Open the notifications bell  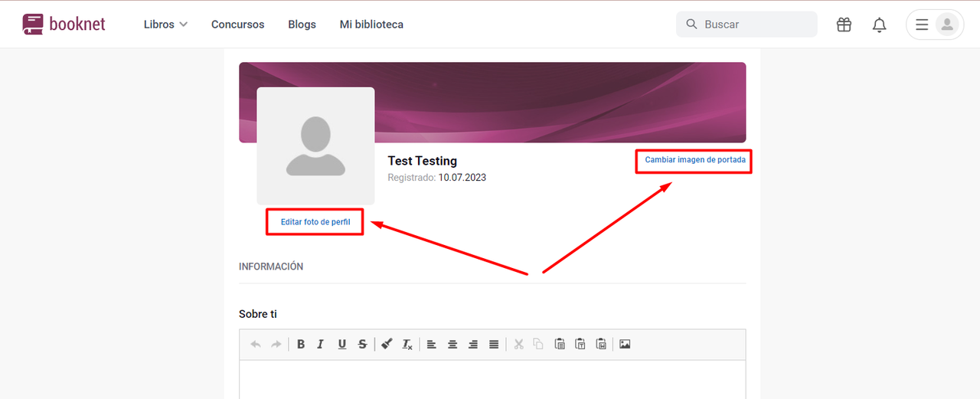880,25
